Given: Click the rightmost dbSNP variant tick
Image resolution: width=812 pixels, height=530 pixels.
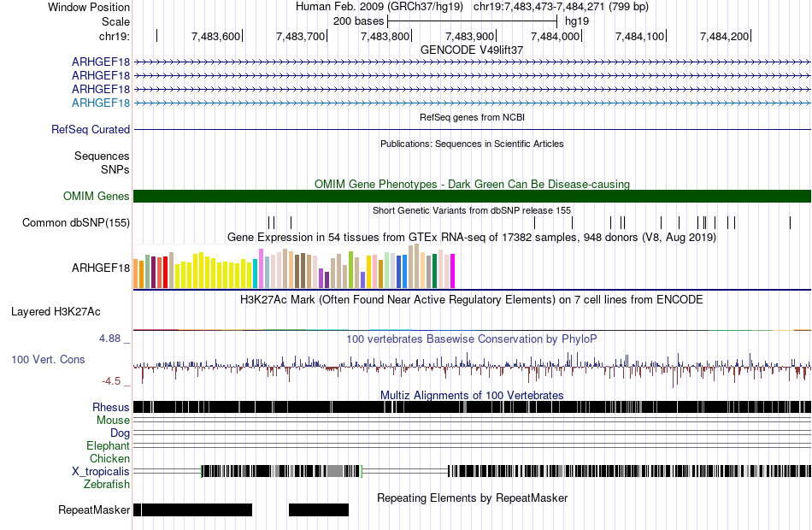Looking at the screenshot, I should (790, 223).
